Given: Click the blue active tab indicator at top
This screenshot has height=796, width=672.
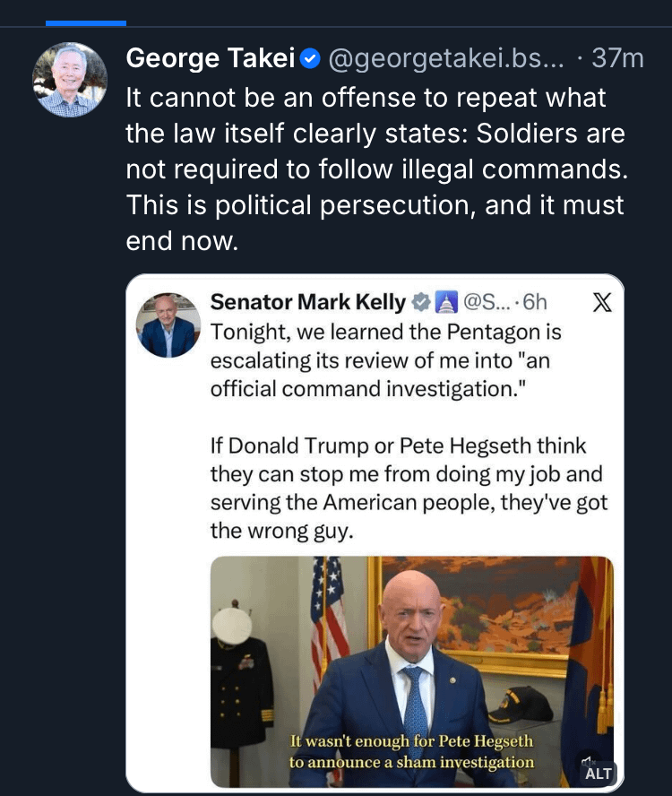Looking at the screenshot, I should click(x=86, y=23).
